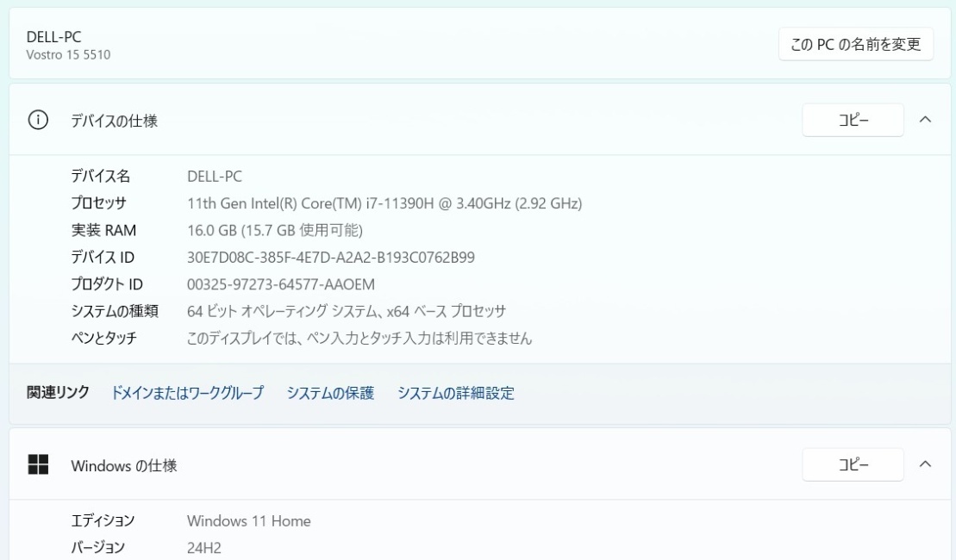Select the ペンとタッチ value text
Screen dimensions: 956x560
(359, 339)
